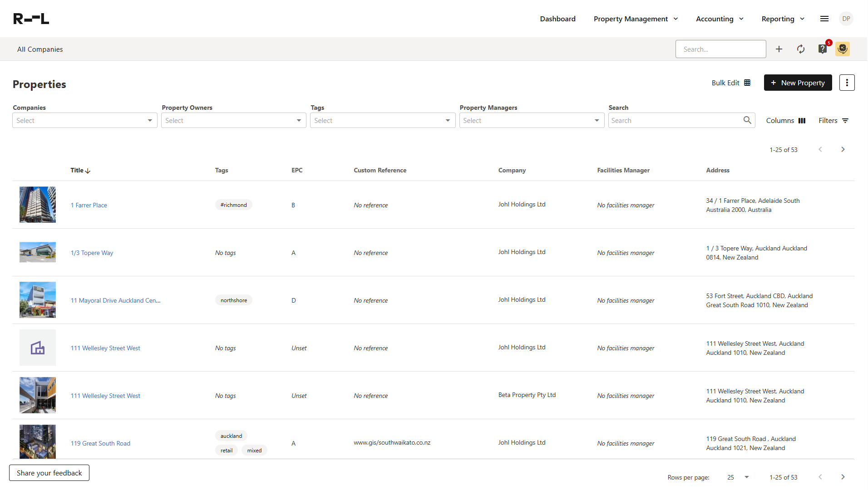Open the Columns visibility selector
This screenshot has width=868, height=490.
click(x=786, y=121)
